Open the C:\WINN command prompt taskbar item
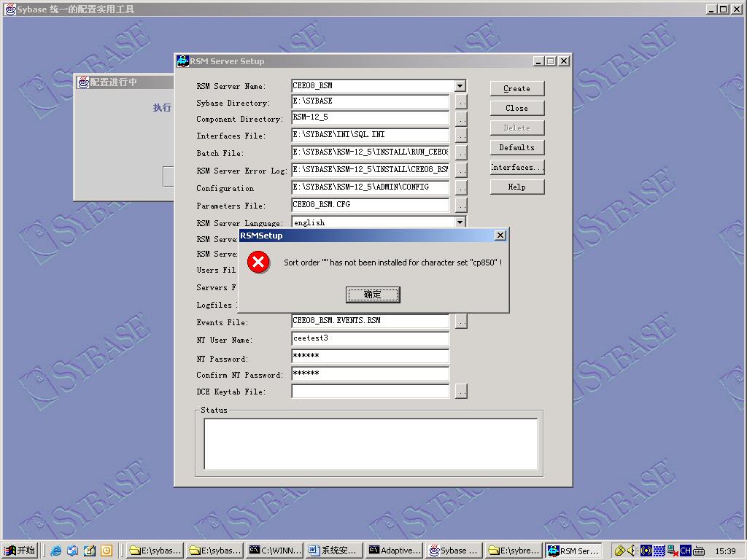 click(274, 551)
